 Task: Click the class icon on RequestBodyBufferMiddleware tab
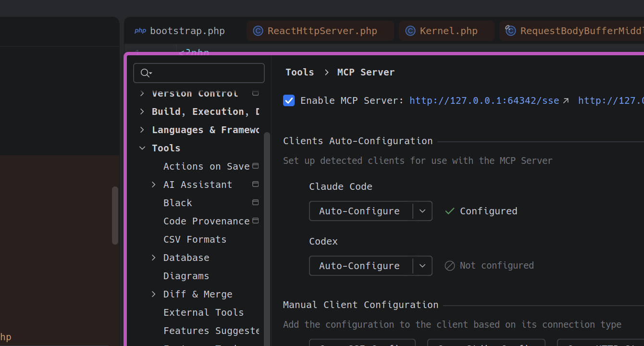click(x=510, y=31)
